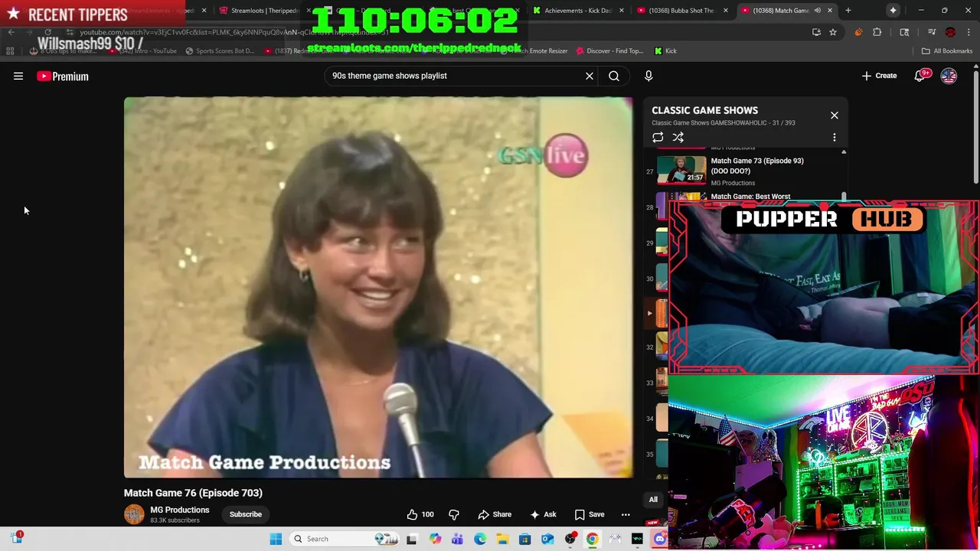Open Discord from the taskbar
Screen dimensions: 980x551
pos(660,539)
